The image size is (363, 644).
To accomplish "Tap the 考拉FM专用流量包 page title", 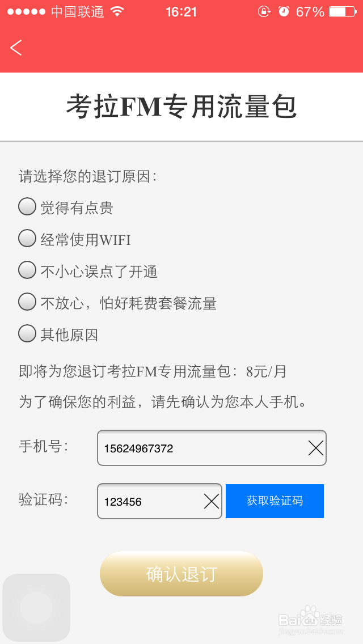I will 181,107.
